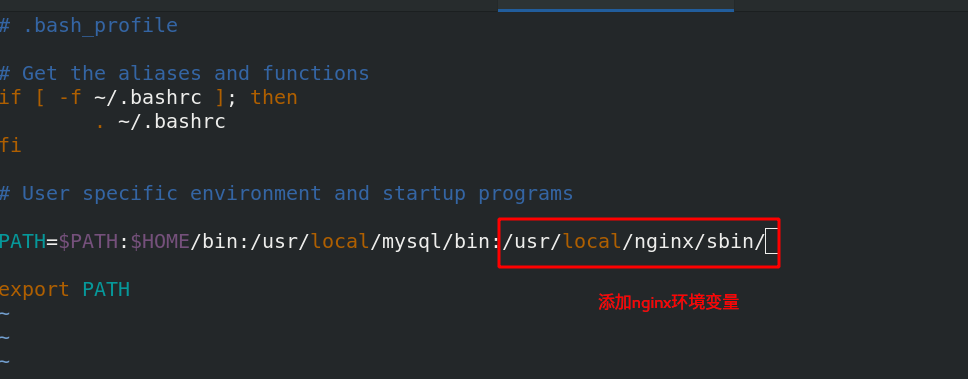968x379 pixels.
Task: Click the 'fi' keyword
Action: [x=10, y=146]
